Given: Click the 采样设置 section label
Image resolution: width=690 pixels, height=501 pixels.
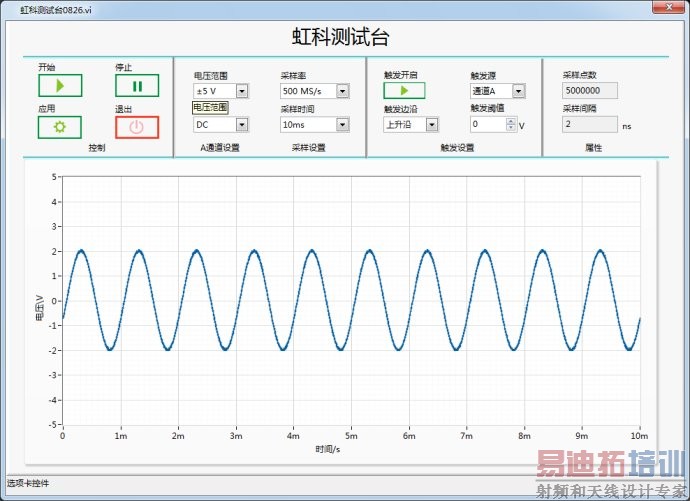Looking at the screenshot, I should point(308,148).
